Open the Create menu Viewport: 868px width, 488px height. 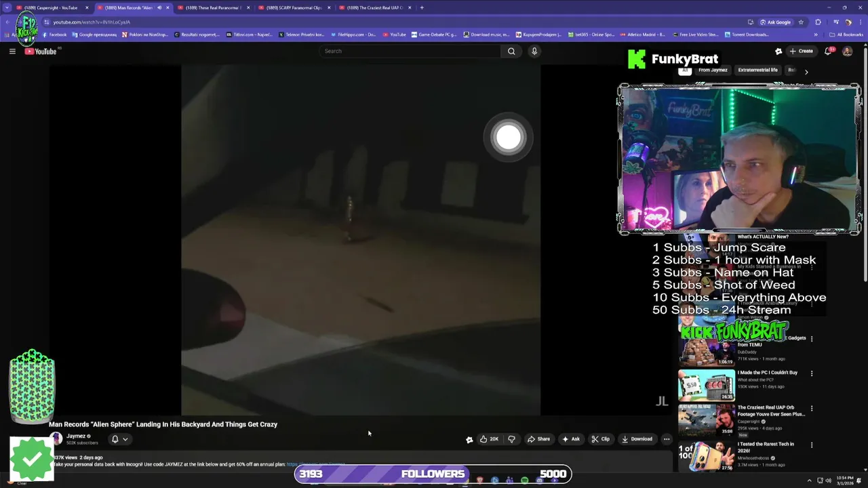[802, 51]
